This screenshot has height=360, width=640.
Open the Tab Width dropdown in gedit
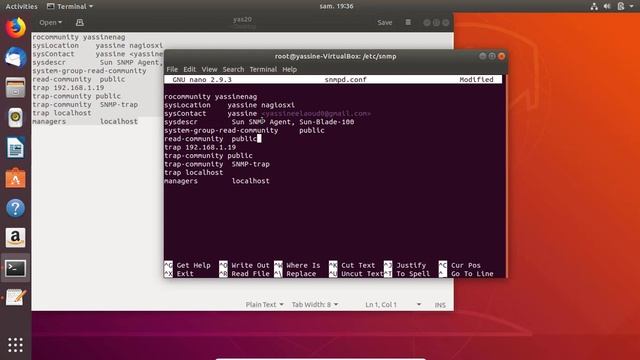point(314,304)
